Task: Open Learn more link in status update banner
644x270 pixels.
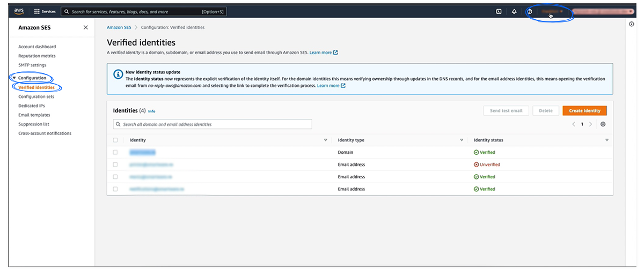Action: [x=331, y=86]
